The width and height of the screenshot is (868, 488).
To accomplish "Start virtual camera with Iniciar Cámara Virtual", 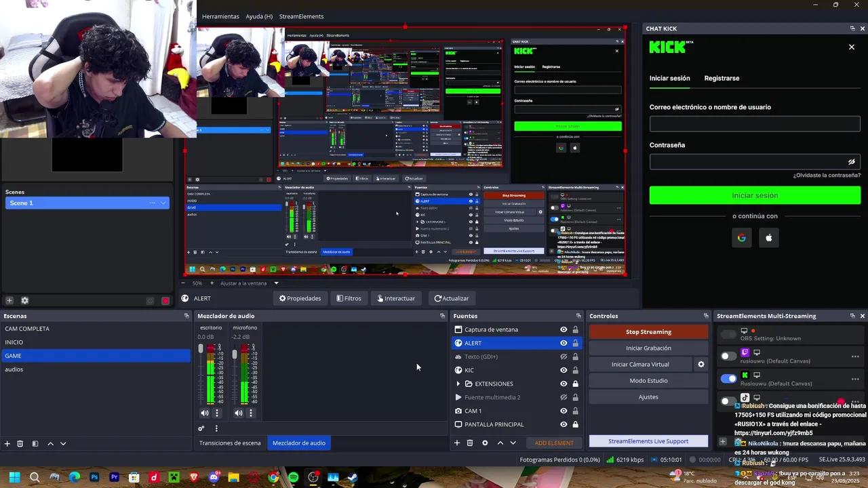I will [640, 364].
